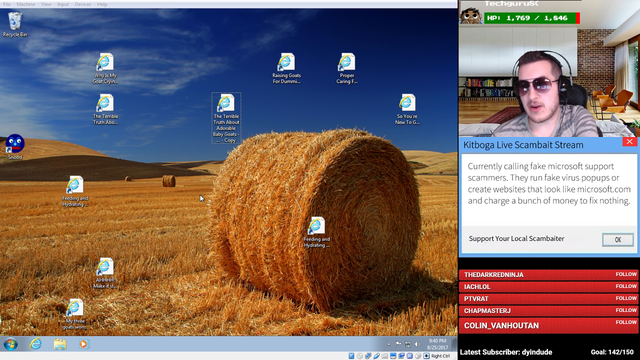Image resolution: width=640 pixels, height=360 pixels.
Task: Click the VirtualBox video capture status icon
Action: tap(402, 356)
